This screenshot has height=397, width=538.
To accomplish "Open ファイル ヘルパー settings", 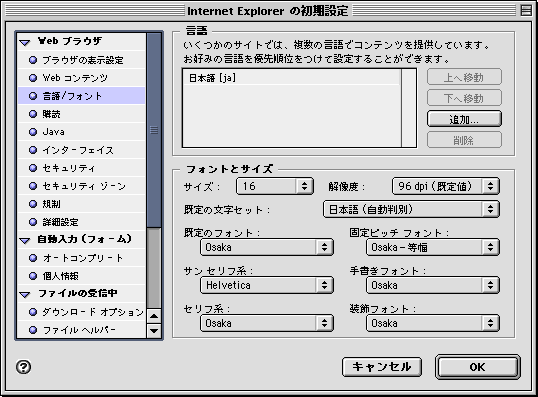I will click(x=82, y=330).
